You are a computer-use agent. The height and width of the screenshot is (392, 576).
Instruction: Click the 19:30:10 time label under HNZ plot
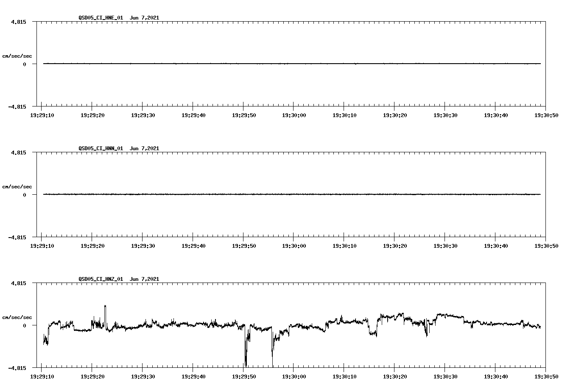click(x=344, y=376)
